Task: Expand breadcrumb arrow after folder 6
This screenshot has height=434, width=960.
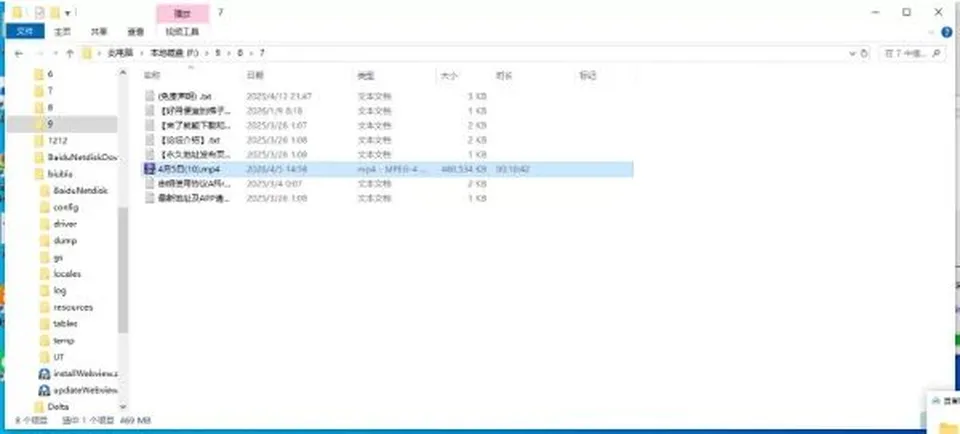Action: click(250, 54)
